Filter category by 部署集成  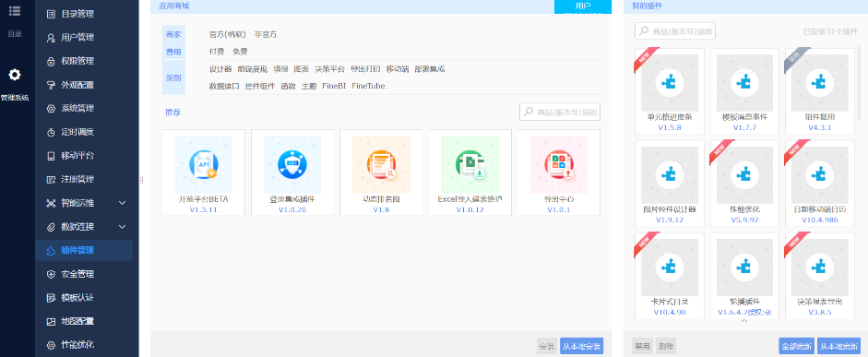click(x=430, y=69)
